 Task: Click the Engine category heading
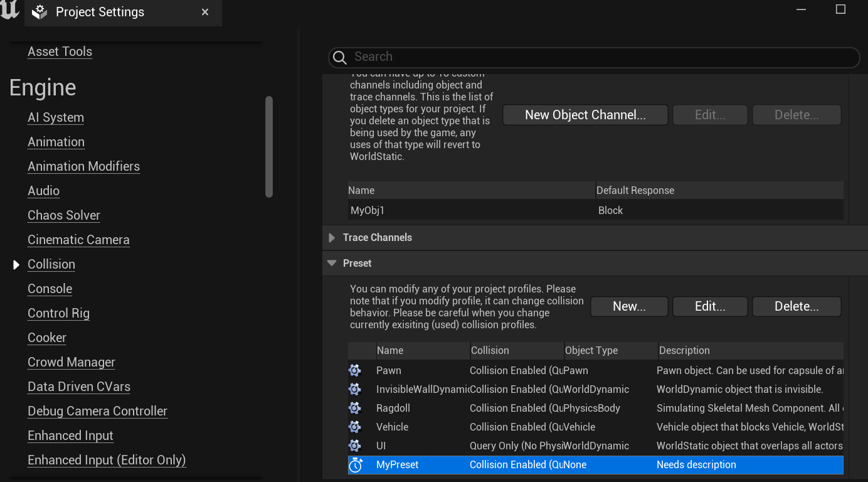(43, 87)
